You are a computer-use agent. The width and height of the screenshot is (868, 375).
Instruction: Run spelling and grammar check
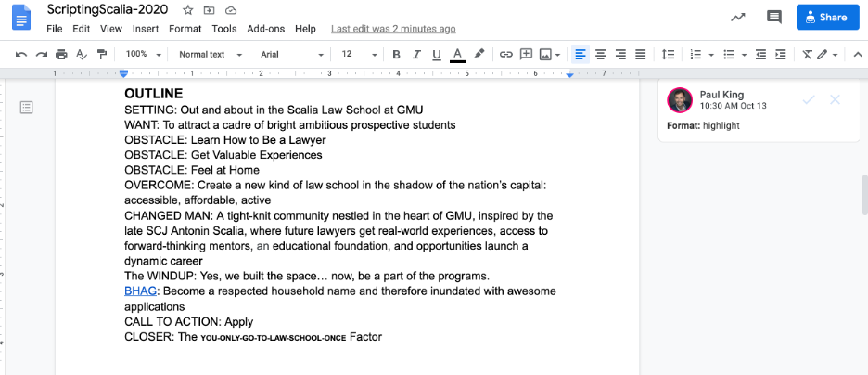coord(82,54)
